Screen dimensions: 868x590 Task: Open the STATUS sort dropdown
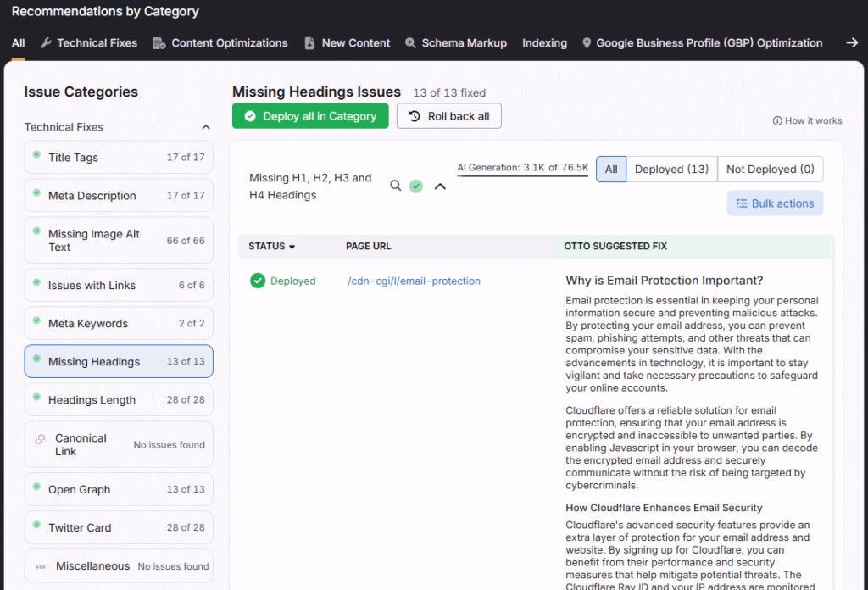coord(270,246)
